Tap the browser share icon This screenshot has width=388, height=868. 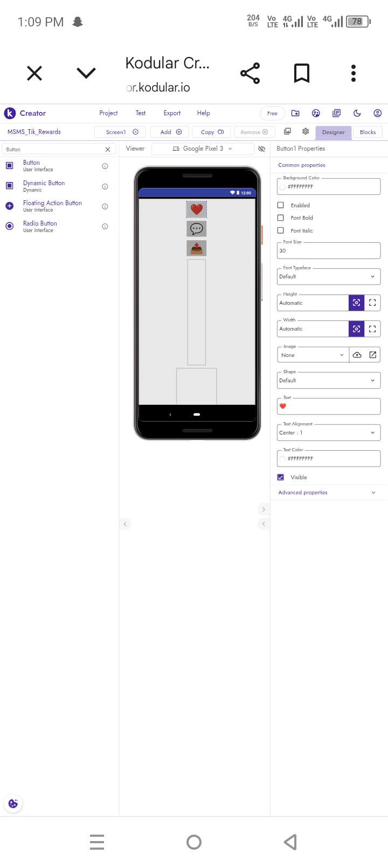coord(250,73)
